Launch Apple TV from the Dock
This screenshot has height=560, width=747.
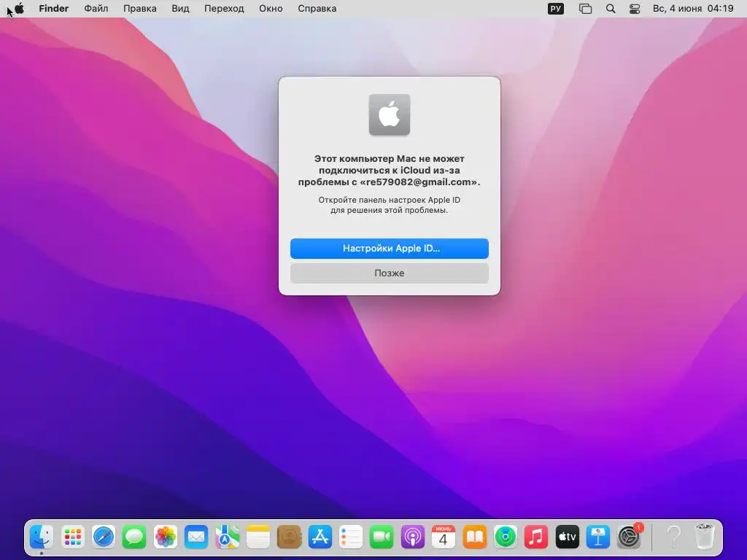point(568,537)
